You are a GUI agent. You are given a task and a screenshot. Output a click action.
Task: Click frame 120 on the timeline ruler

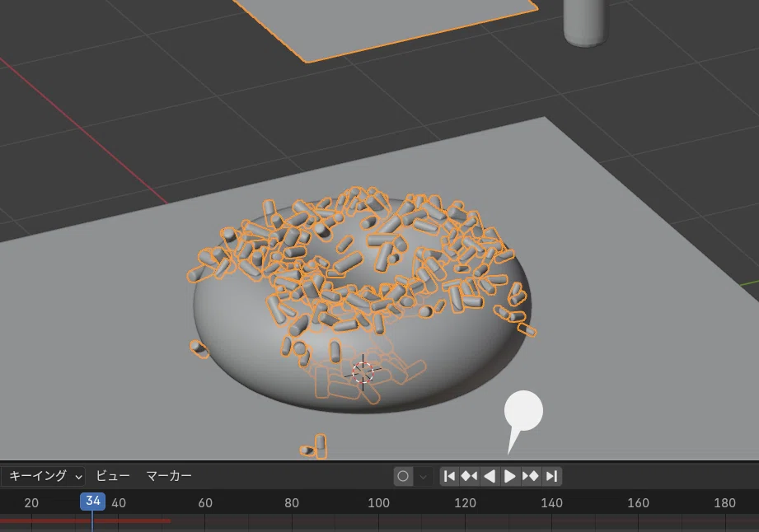pyautogui.click(x=465, y=503)
